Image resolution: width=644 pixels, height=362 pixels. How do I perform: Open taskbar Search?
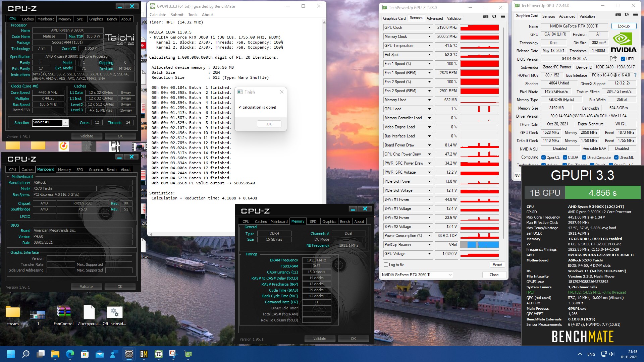click(25, 354)
